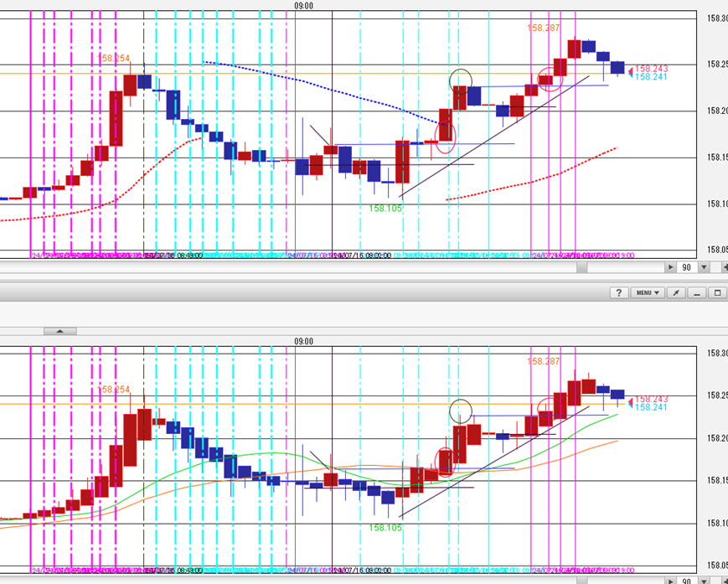Click the scroll-right arrow beside the 90 field
This screenshot has height=584, width=728.
click(670, 267)
